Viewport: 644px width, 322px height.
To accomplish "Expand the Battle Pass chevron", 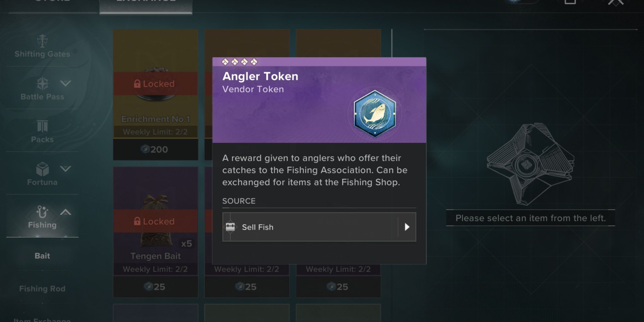I will point(66,83).
